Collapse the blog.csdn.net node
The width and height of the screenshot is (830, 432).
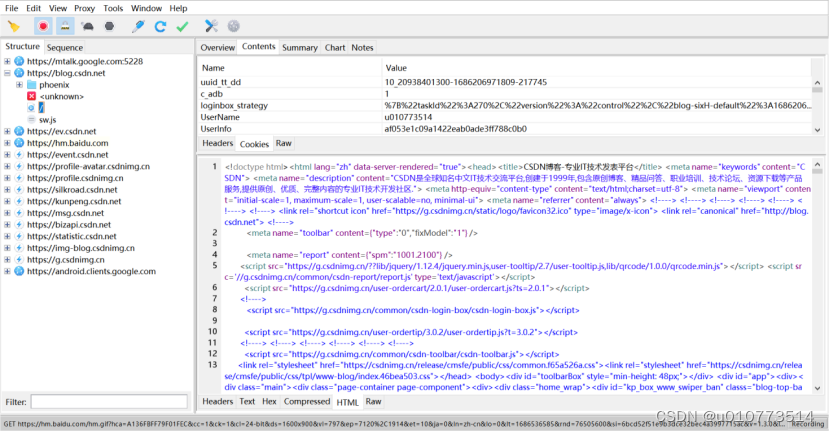tap(7, 73)
